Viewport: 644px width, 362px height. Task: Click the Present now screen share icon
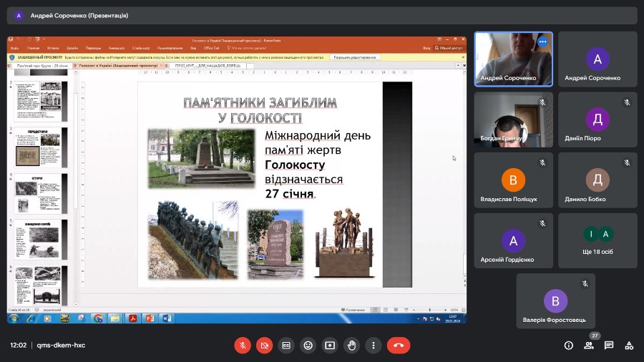tap(330, 345)
